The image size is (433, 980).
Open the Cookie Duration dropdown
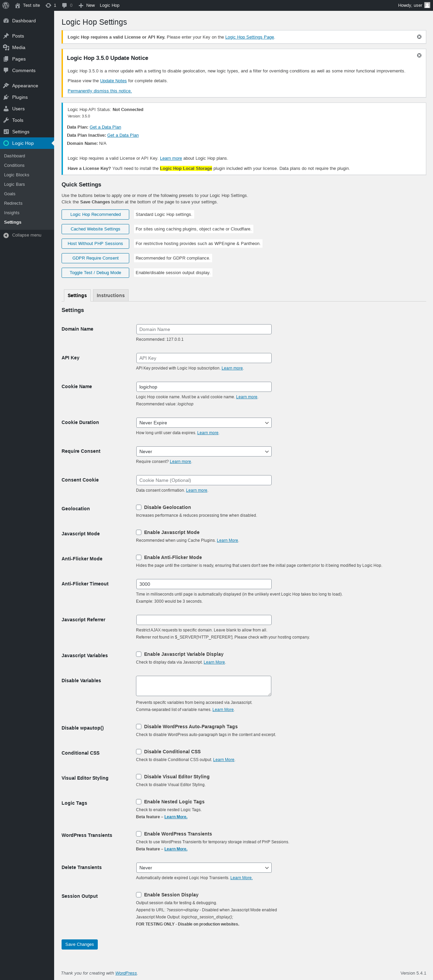(x=204, y=423)
